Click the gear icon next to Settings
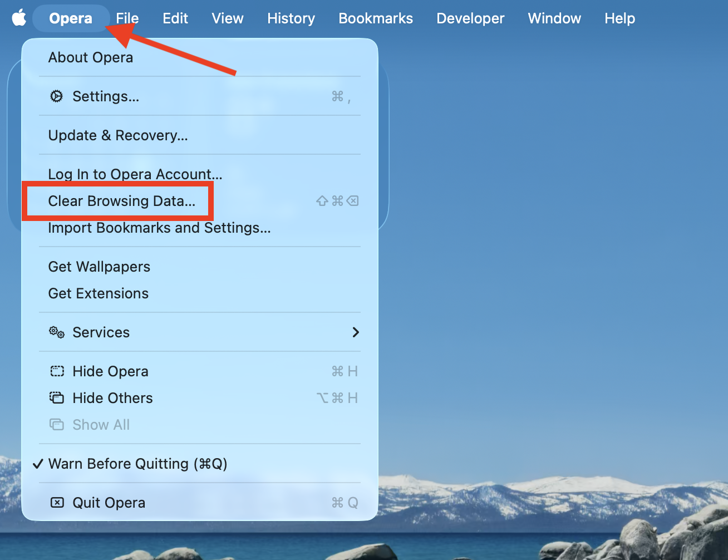This screenshot has height=560, width=728. (x=56, y=96)
